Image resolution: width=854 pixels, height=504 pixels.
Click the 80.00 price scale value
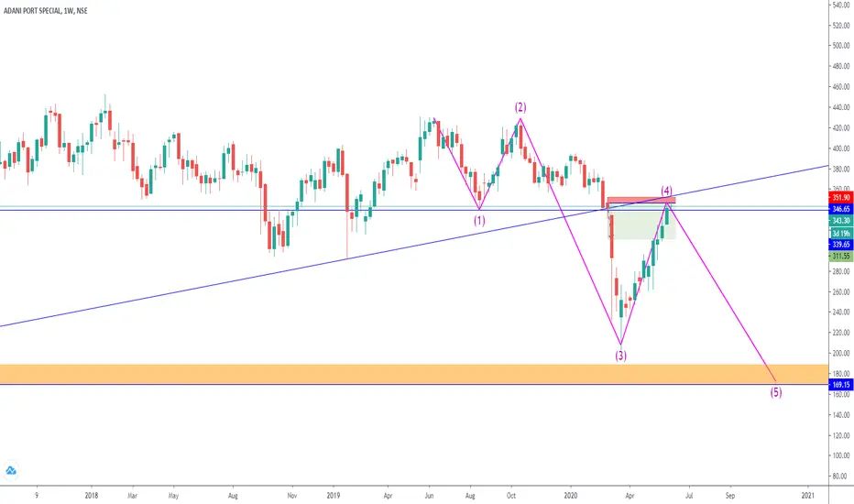click(842, 477)
